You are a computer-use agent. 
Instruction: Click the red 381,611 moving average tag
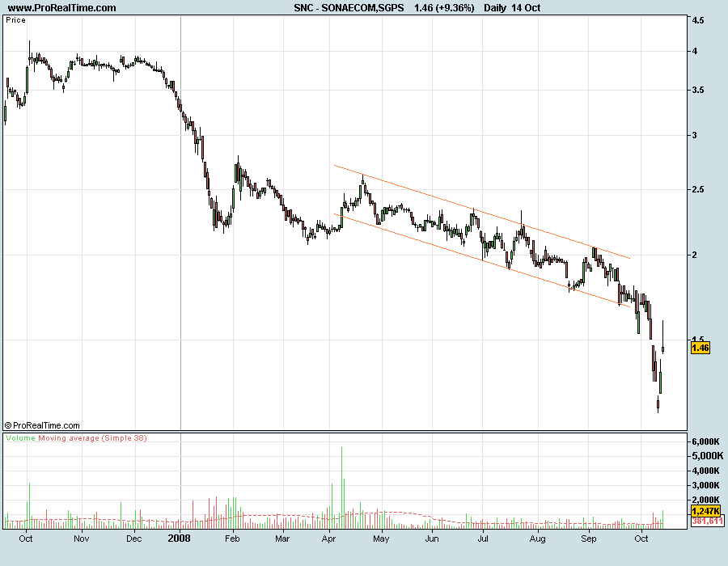pos(707,522)
